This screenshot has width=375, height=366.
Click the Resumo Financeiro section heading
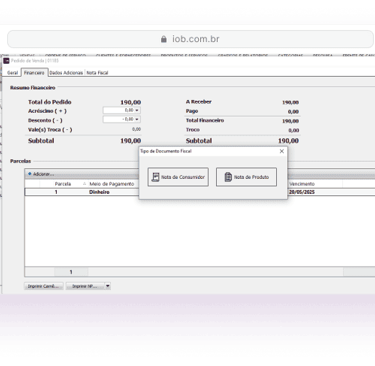pos(33,88)
